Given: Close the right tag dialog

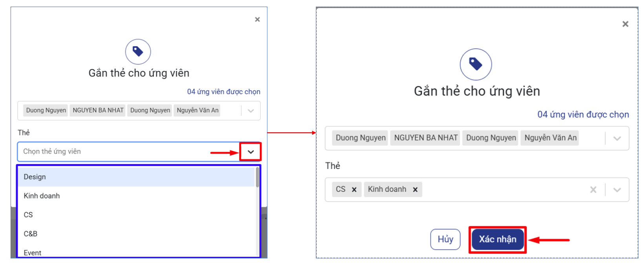Looking at the screenshot, I should tap(625, 24).
